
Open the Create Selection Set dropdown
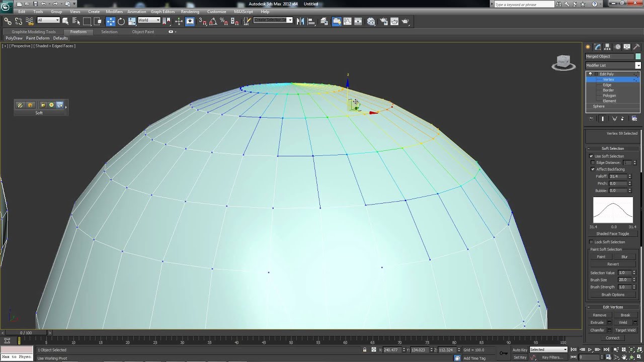(x=273, y=20)
